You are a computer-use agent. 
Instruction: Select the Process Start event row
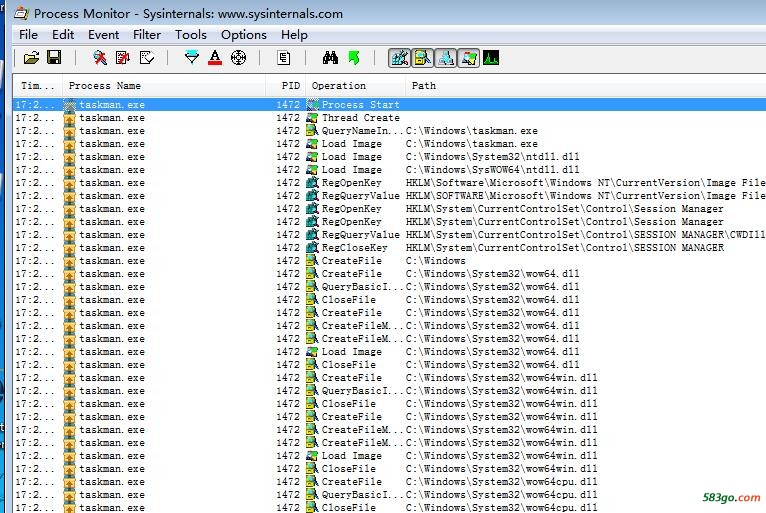tap(389, 105)
